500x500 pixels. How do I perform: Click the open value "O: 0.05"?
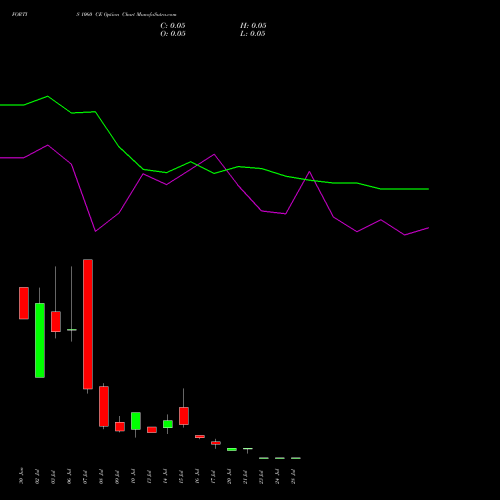click(173, 34)
